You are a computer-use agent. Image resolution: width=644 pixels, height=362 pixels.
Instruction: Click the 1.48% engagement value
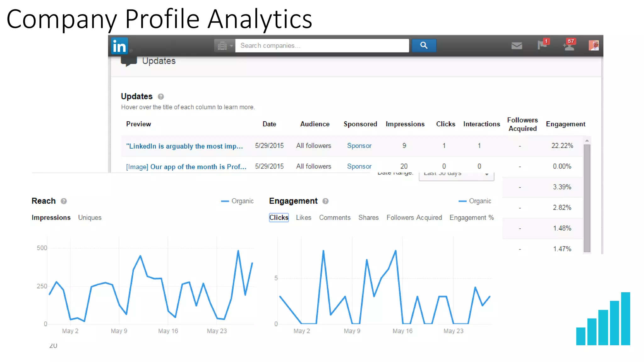click(562, 228)
